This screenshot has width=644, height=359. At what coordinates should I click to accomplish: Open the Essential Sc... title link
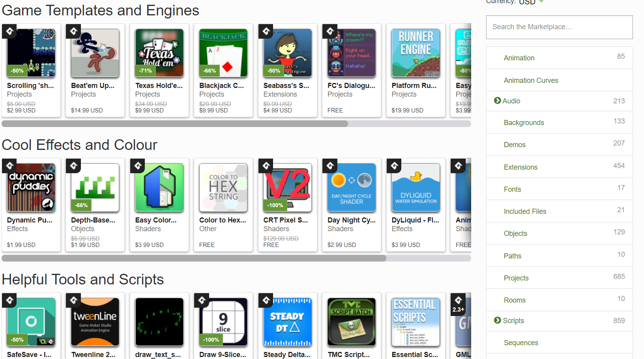415,355
